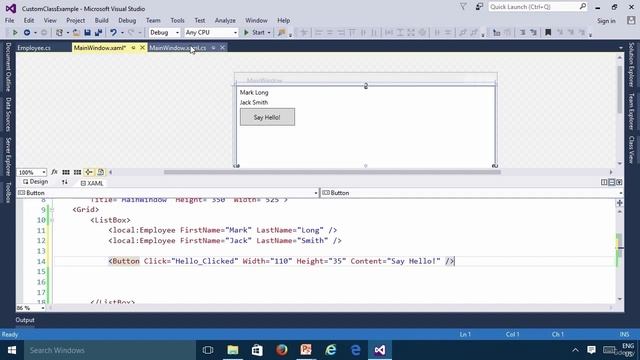Open the Analyze menu

(x=225, y=20)
